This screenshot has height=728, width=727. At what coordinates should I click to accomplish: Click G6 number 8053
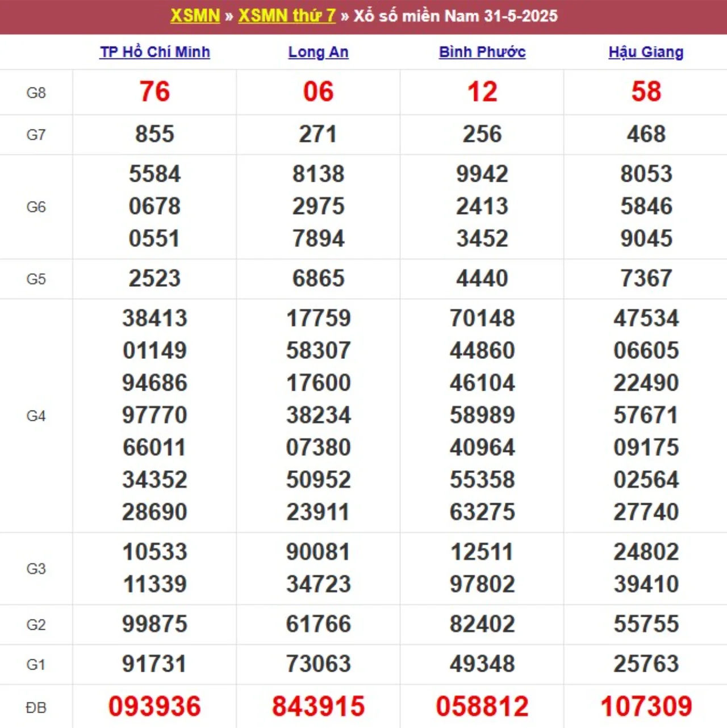646,174
